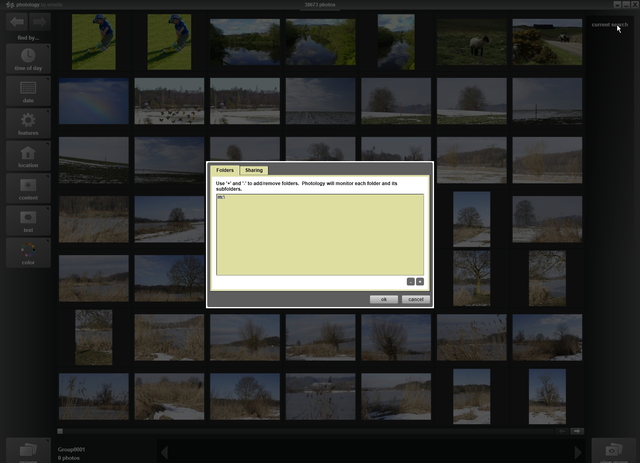640x463 pixels.
Task: Click the thumbnail size slider at bottom
Action: pyautogui.click(x=61, y=431)
